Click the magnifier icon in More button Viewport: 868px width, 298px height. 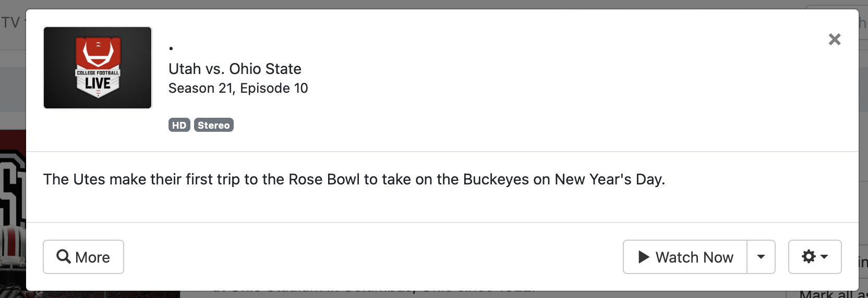pos(64,257)
